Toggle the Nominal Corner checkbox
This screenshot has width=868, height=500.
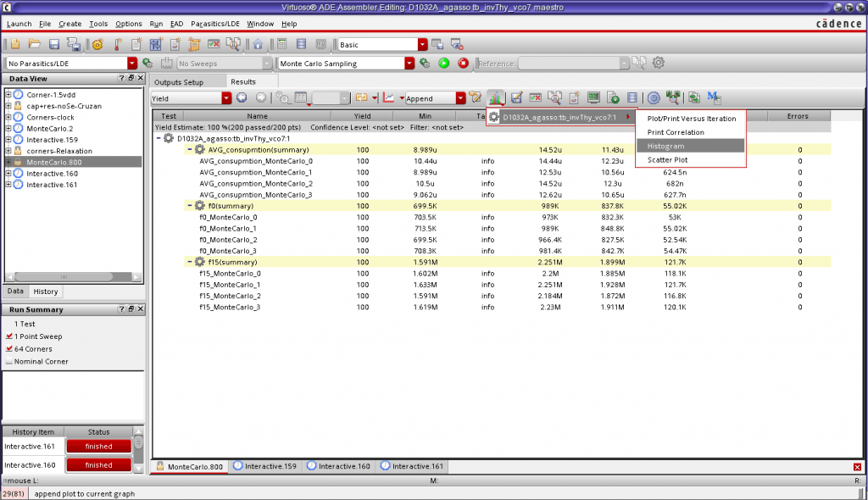8,362
